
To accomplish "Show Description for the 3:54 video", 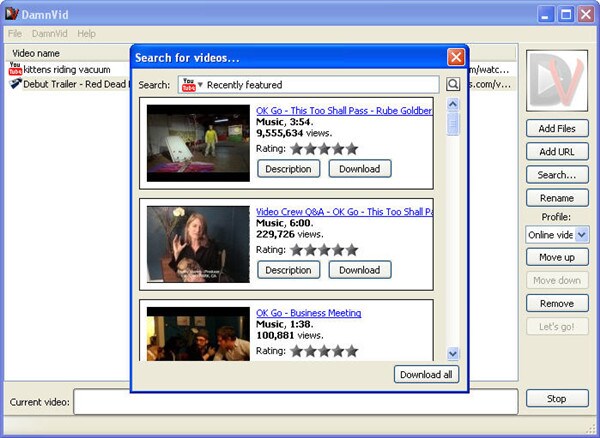I will 289,169.
